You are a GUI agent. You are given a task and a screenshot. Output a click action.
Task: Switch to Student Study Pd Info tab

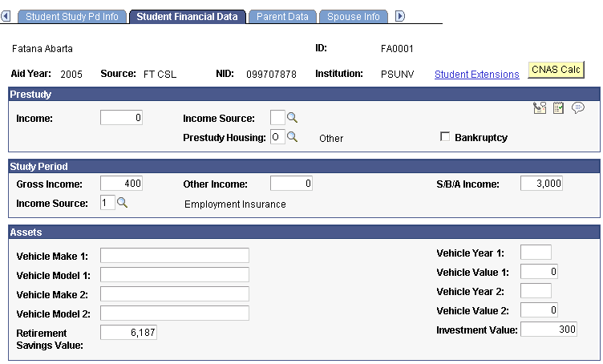72,17
